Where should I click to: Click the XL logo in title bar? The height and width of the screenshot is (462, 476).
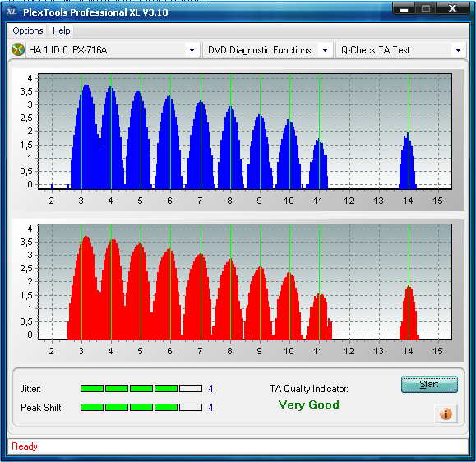click(x=12, y=12)
